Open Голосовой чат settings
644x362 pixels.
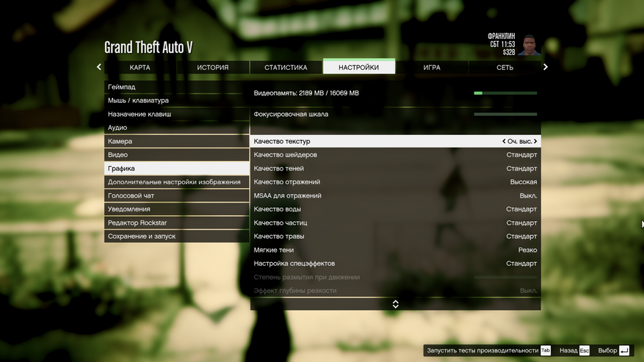(x=177, y=195)
